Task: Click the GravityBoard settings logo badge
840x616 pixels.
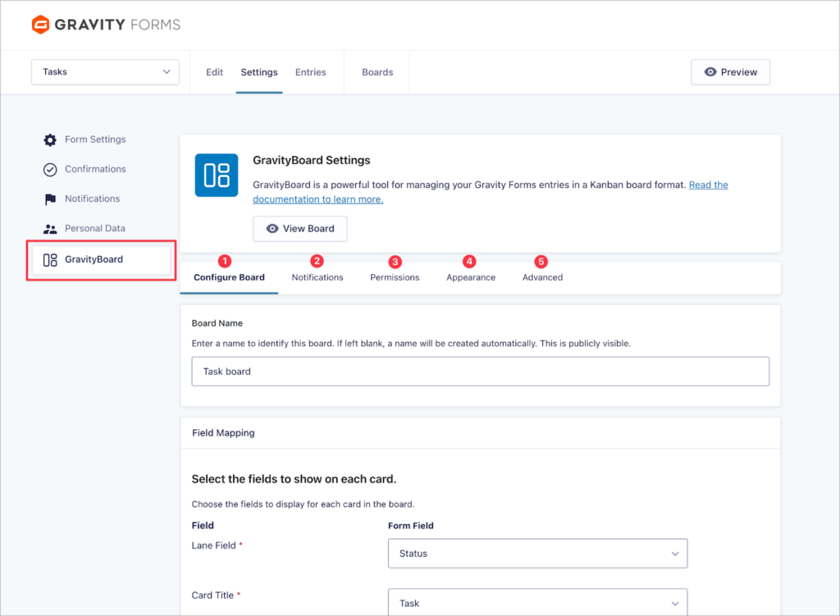Action: click(216, 176)
